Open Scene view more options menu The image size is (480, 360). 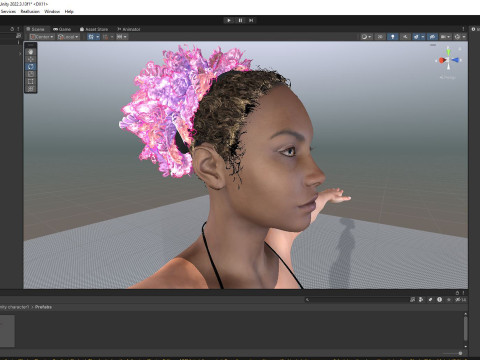[463, 29]
